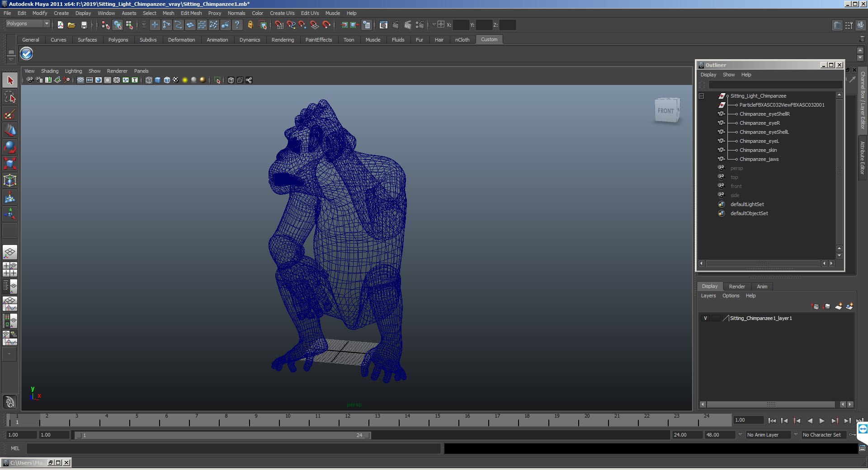Open a scene with folder icon

(71, 25)
